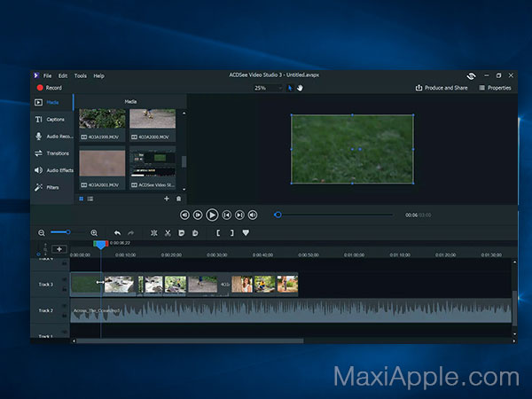
Task: Select the hand pan tool
Action: pyautogui.click(x=300, y=88)
